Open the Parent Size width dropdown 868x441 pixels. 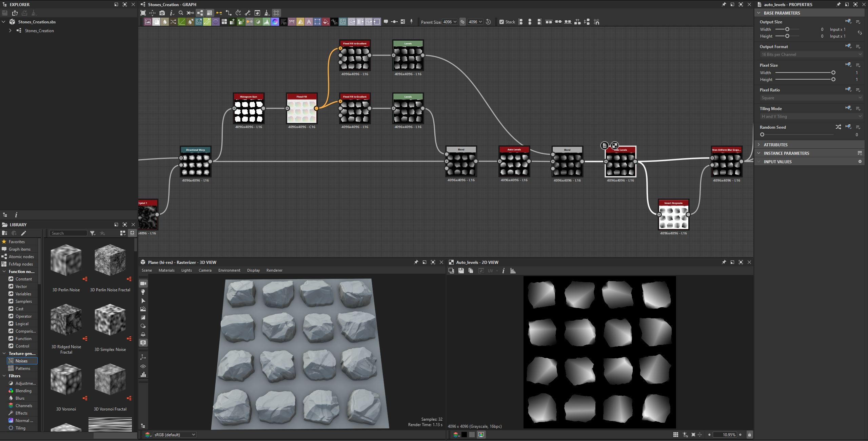point(450,22)
